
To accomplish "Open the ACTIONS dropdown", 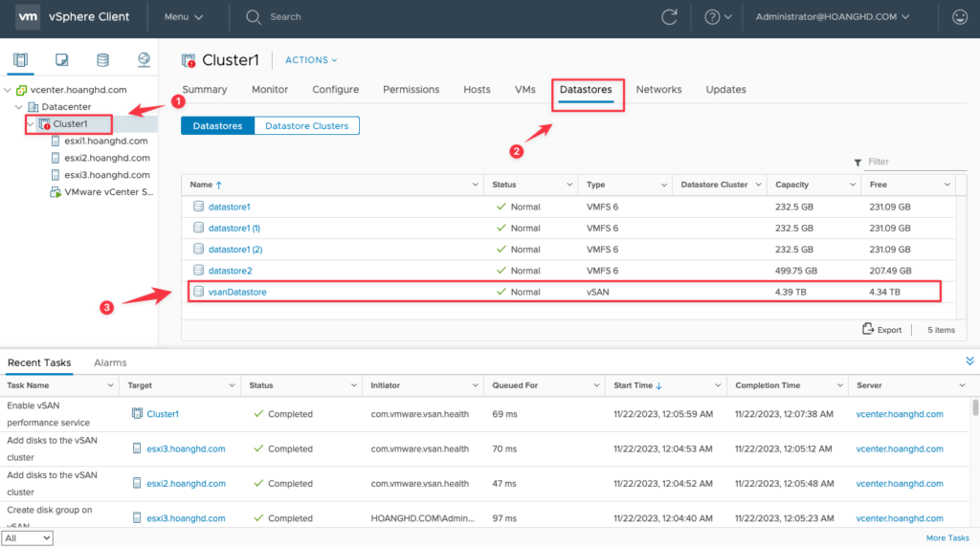I will coord(311,60).
